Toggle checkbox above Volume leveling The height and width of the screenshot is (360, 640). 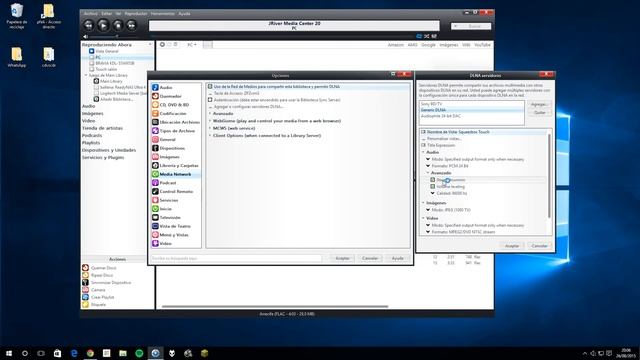pos(433,180)
